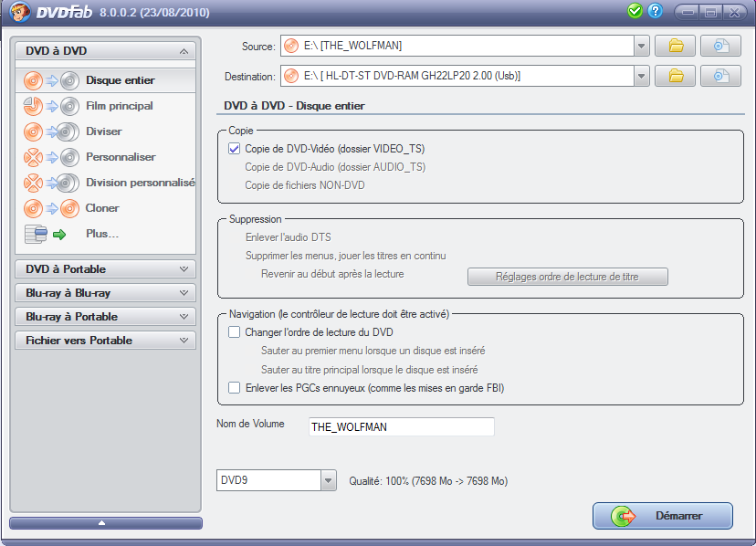Click green disc icon on Démarrer button
756x546 pixels.
(624, 516)
